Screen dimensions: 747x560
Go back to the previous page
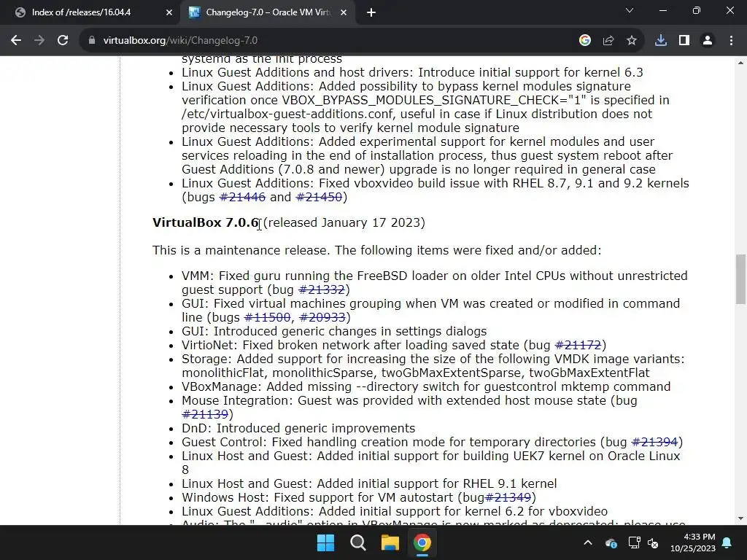(16, 41)
